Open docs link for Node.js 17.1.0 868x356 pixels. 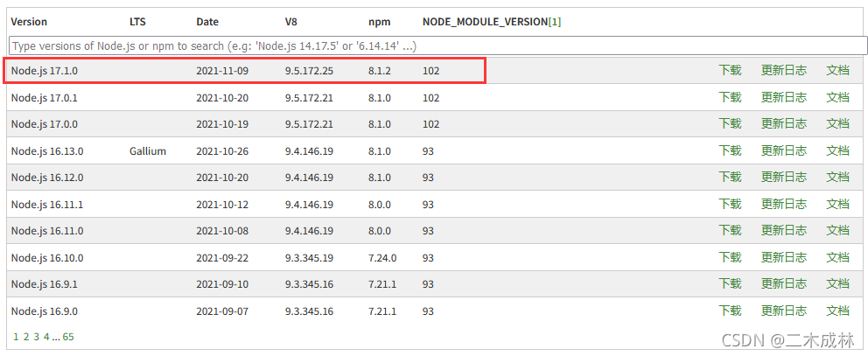coord(837,70)
